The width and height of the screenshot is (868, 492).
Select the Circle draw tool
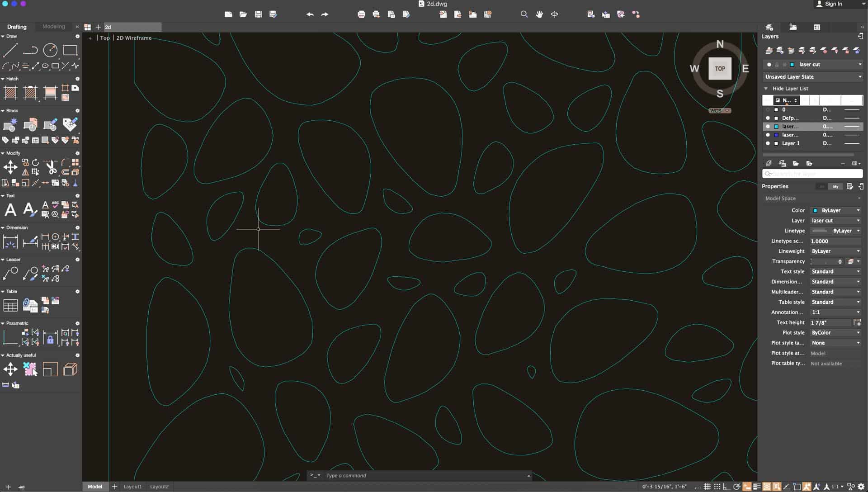coord(50,50)
